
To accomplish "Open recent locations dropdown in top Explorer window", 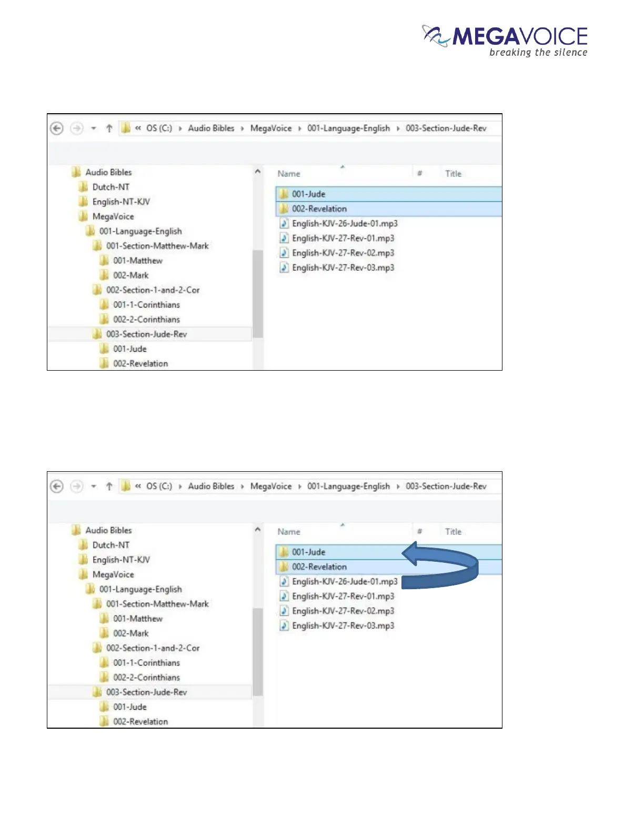I will coord(94,128).
